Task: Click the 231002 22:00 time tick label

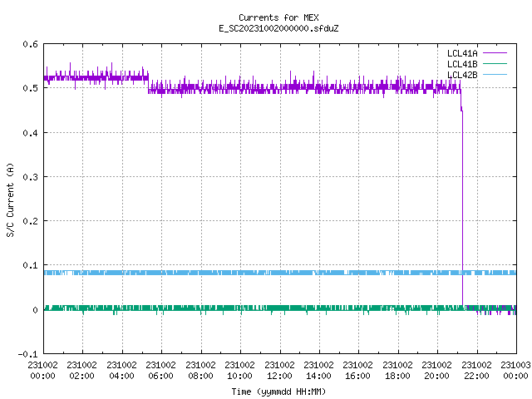Action: pyautogui.click(x=476, y=371)
